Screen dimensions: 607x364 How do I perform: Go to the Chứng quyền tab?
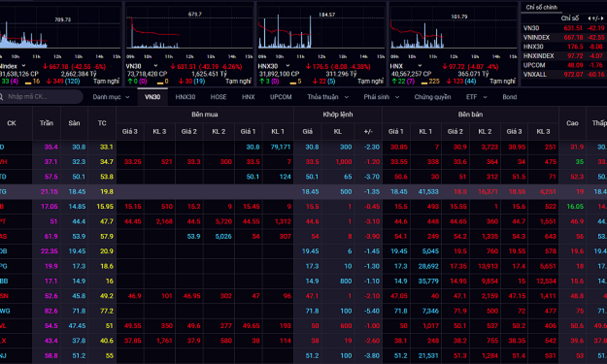[432, 97]
